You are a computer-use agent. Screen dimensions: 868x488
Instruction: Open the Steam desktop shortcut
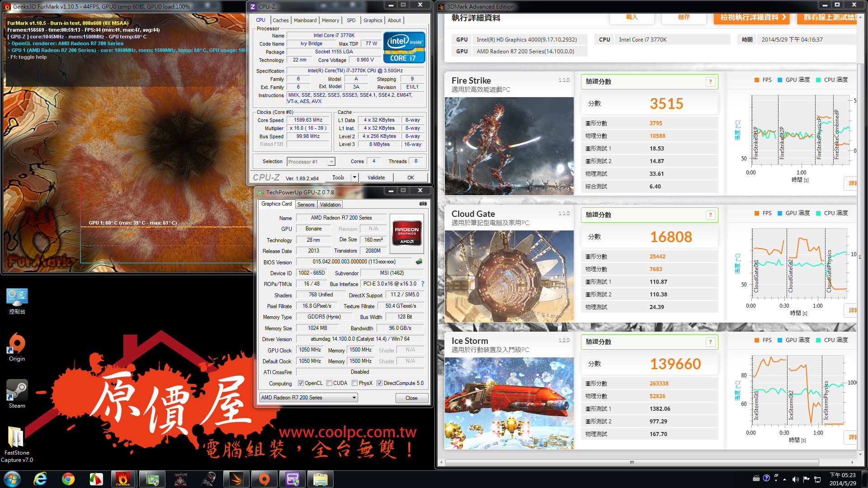[17, 394]
